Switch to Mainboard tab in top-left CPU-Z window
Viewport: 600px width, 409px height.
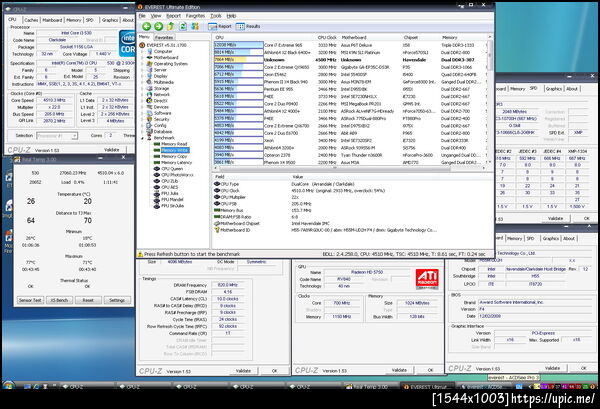tap(52, 20)
